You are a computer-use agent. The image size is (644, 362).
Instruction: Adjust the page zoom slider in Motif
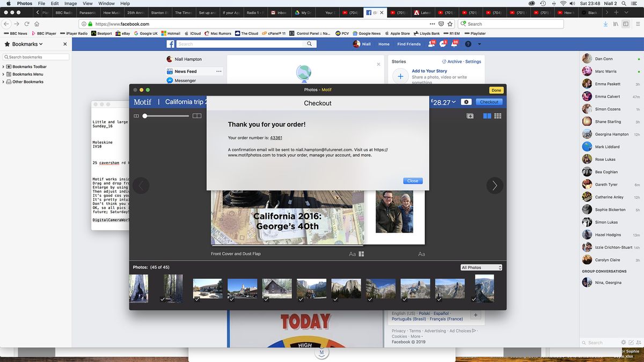click(x=144, y=116)
